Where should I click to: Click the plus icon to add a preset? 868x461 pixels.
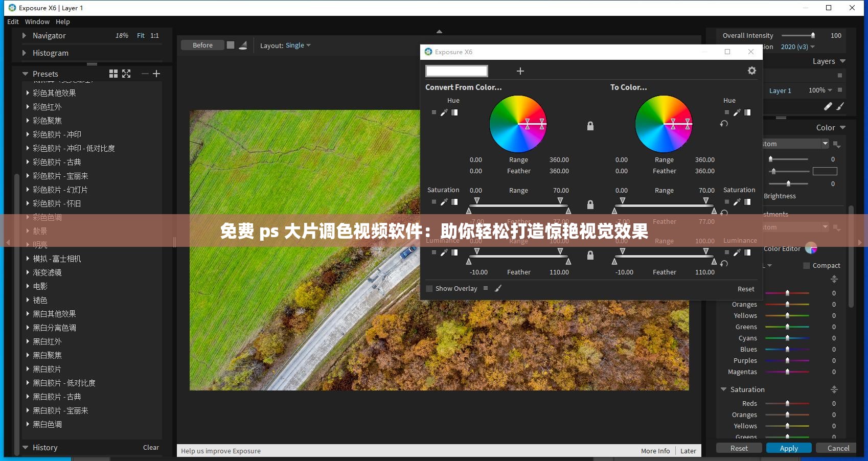(520, 71)
